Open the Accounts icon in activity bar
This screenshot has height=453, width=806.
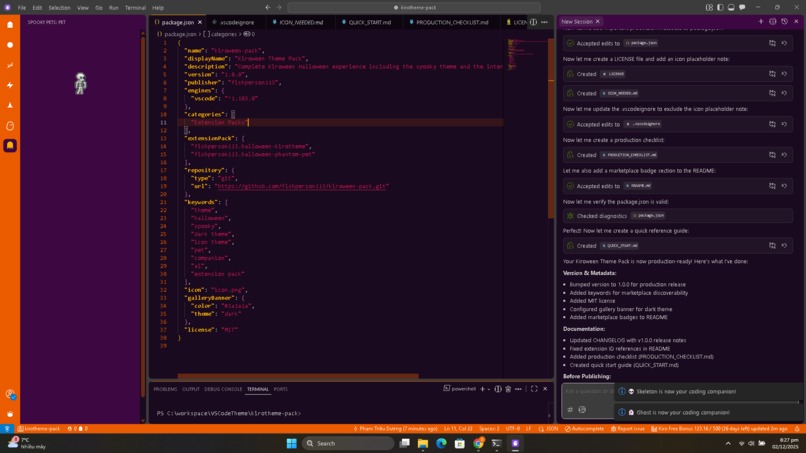point(10,394)
